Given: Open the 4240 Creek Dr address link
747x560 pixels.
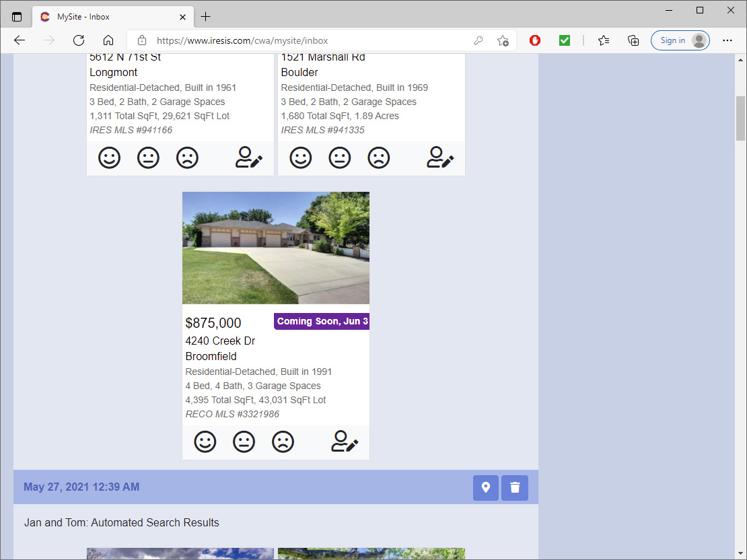Looking at the screenshot, I should (x=220, y=341).
